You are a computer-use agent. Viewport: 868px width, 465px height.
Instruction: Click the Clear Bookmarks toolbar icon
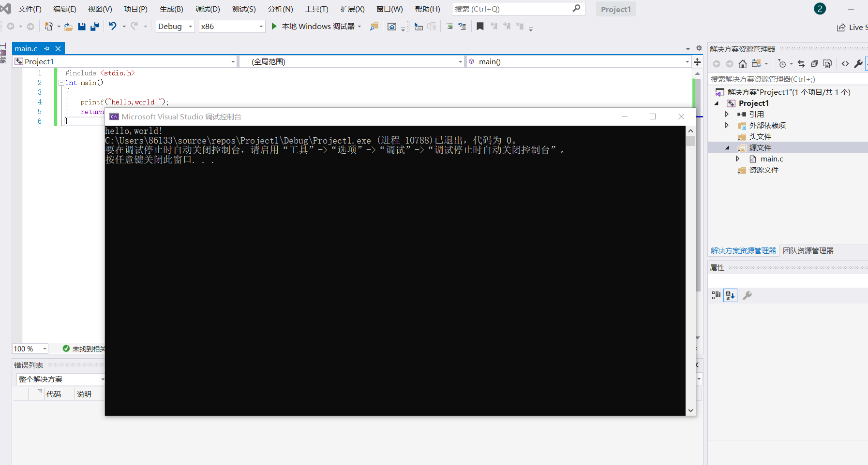point(520,26)
